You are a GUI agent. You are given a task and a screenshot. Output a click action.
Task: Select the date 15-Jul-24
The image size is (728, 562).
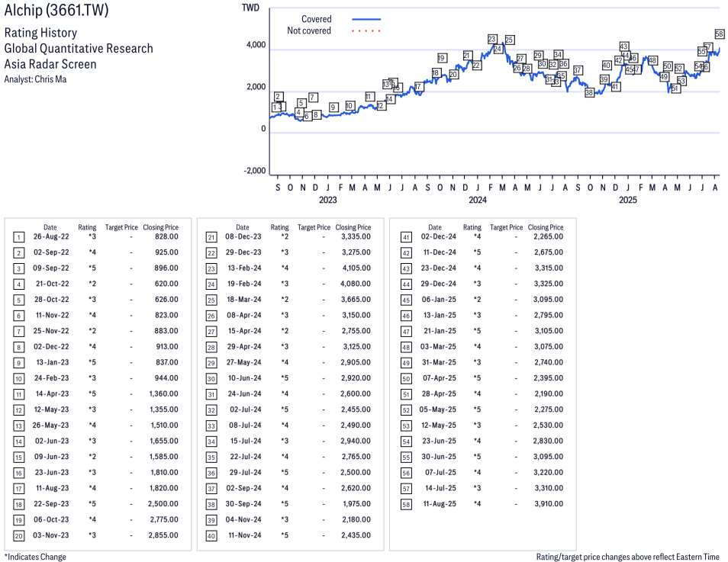click(246, 442)
